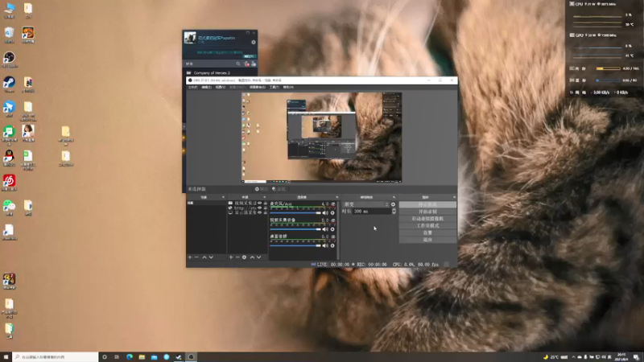Switch to Steam via taskbar icon

pyautogui.click(x=179, y=357)
